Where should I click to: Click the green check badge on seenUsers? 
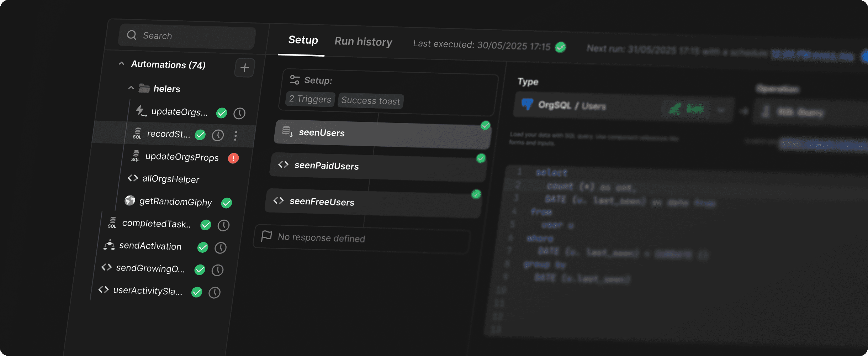(486, 125)
